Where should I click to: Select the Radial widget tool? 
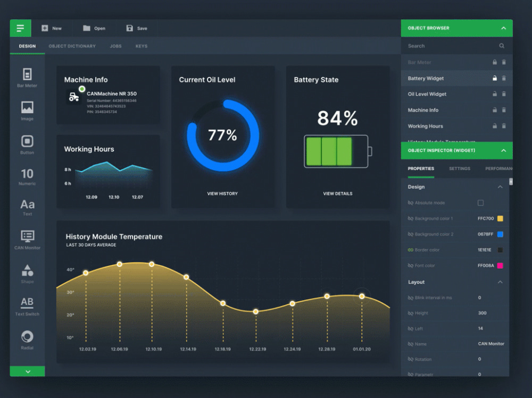[27, 340]
